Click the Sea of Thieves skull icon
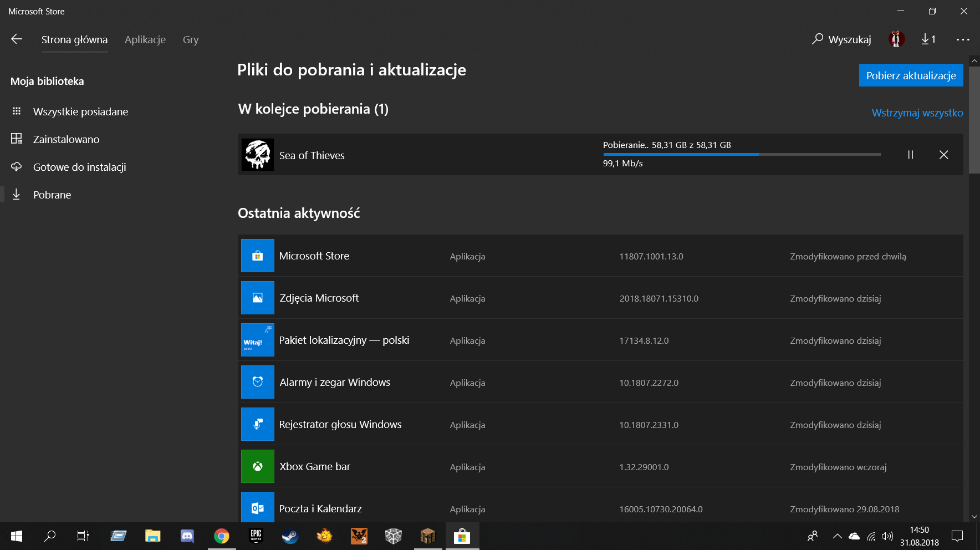 pyautogui.click(x=258, y=155)
